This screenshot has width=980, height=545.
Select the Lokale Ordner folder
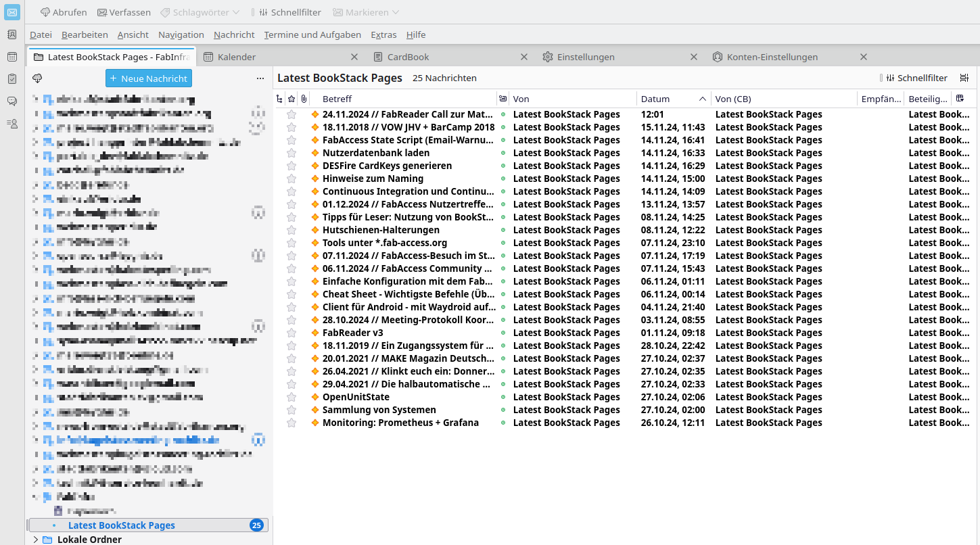(x=89, y=540)
